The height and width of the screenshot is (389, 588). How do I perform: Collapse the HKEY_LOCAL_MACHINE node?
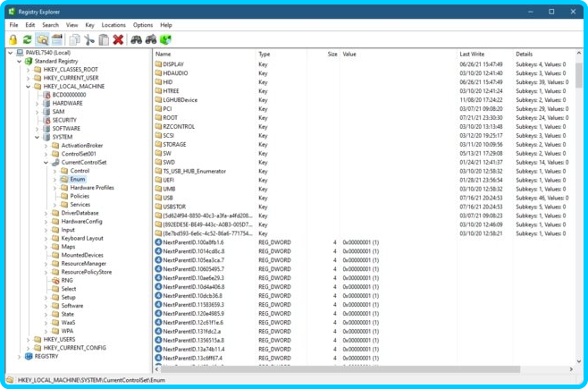[x=28, y=87]
